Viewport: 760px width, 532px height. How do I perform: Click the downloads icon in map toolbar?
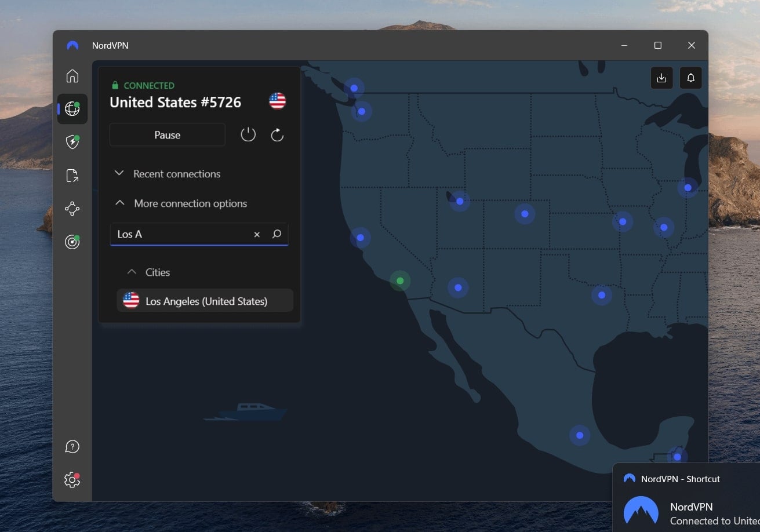click(x=661, y=77)
